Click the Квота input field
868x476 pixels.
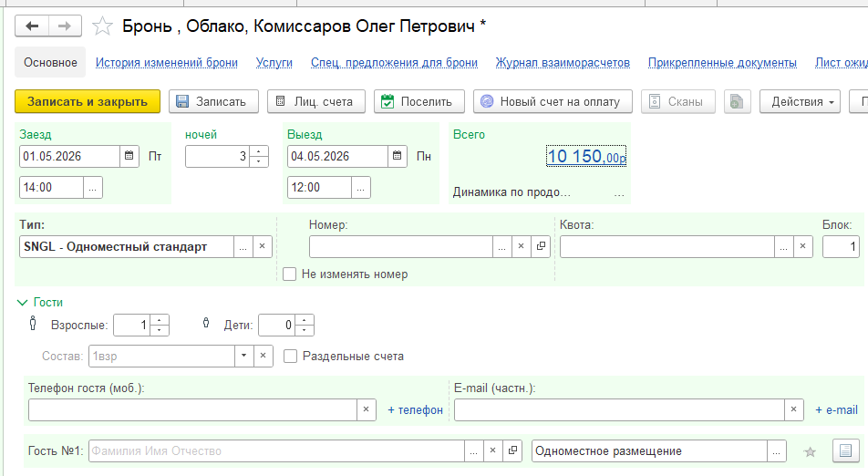pos(667,247)
